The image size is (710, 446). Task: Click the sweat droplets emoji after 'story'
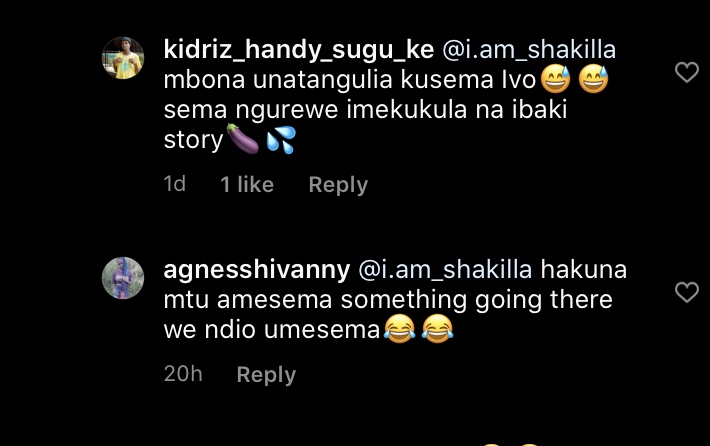[281, 139]
